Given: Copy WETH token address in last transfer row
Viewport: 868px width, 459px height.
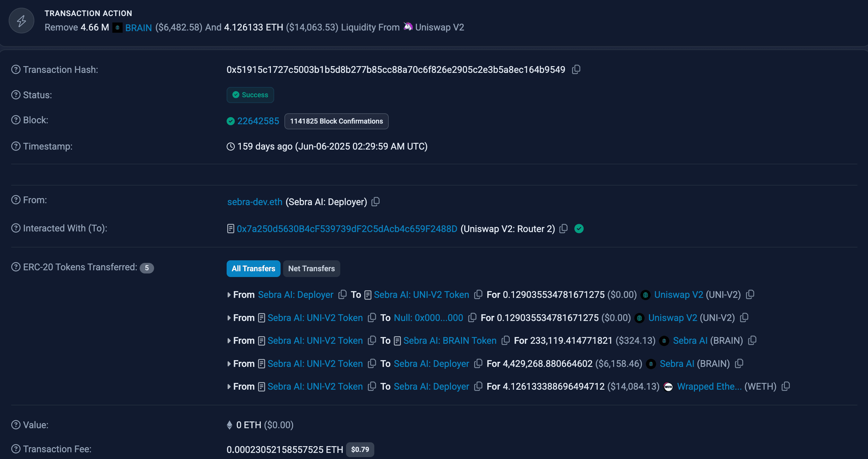Looking at the screenshot, I should pyautogui.click(x=786, y=386).
